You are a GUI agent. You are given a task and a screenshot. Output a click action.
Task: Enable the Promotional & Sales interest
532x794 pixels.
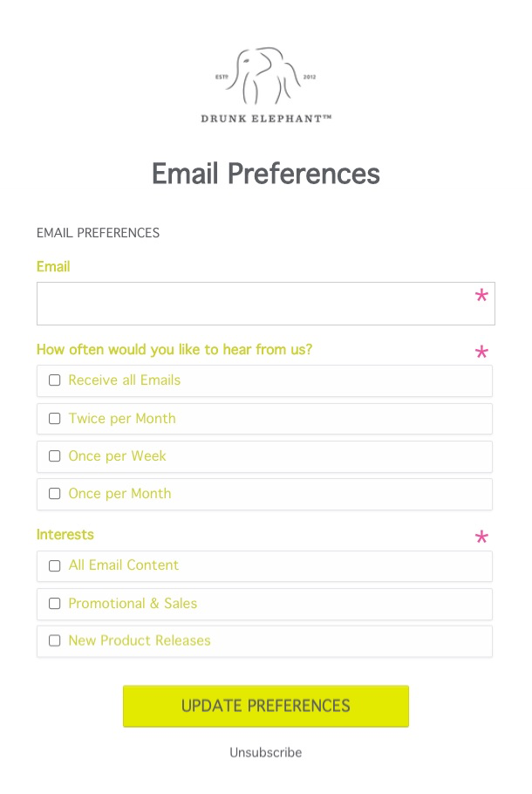pyautogui.click(x=54, y=603)
